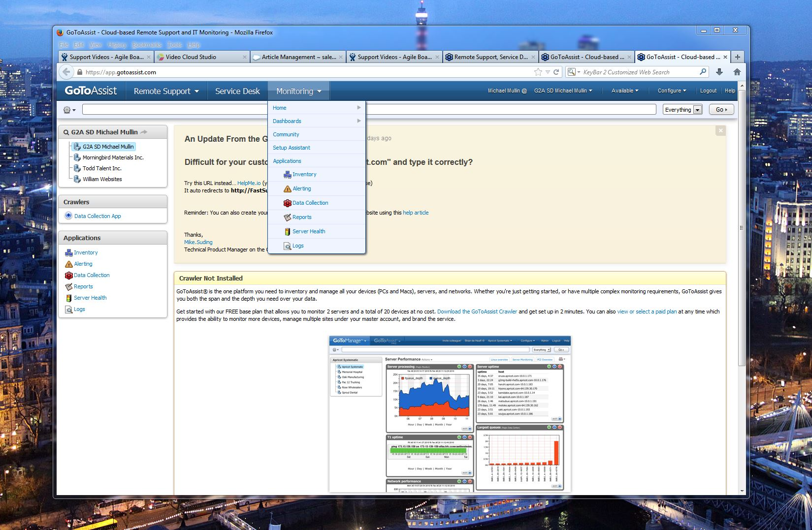This screenshot has height=530, width=812.
Task: Open the gear settings dropdown beside search field
Action: (x=69, y=110)
